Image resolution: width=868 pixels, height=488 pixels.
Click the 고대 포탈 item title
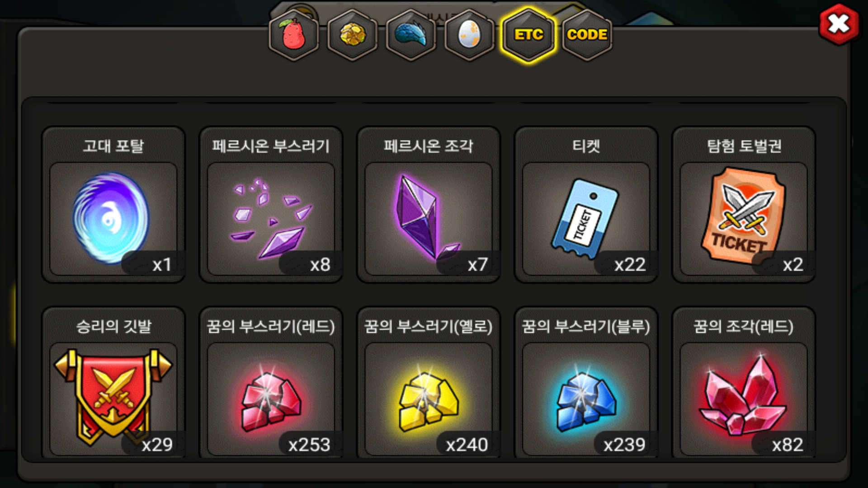click(113, 146)
